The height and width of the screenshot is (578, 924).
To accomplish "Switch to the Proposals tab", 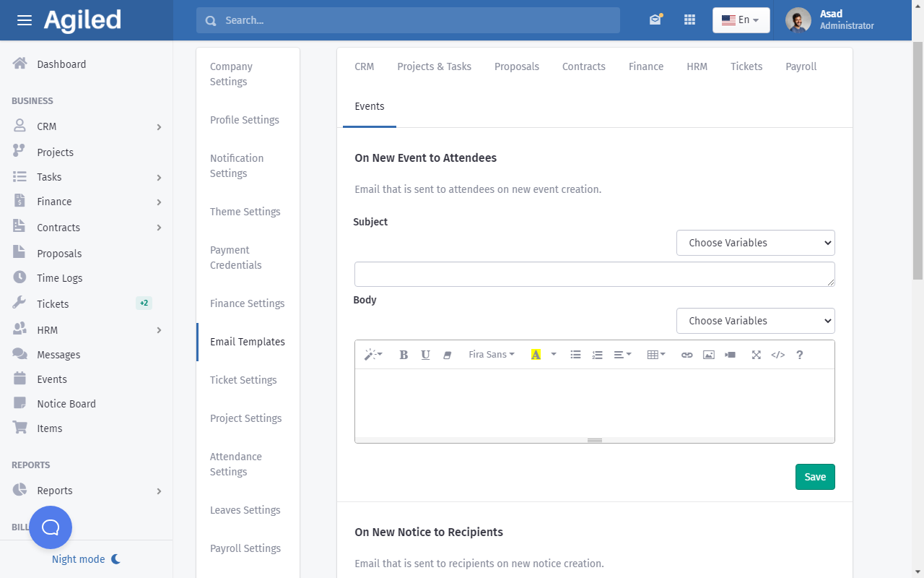I will tap(516, 66).
